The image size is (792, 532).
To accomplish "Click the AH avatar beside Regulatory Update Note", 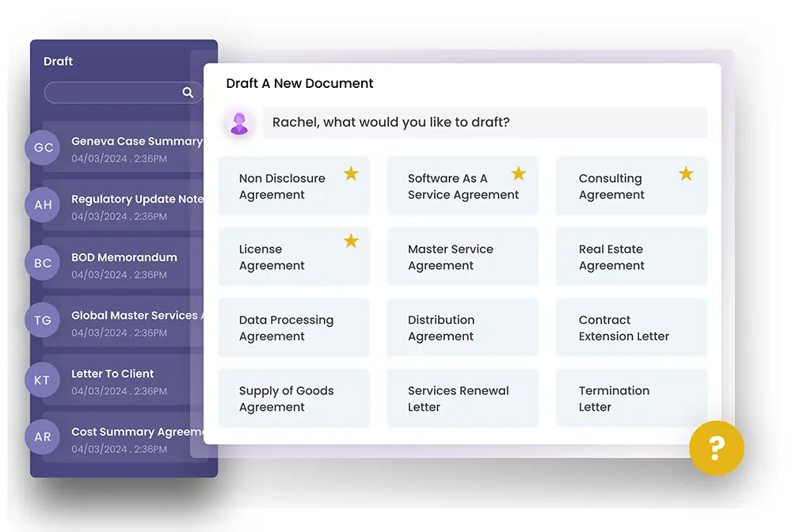I will click(42, 205).
